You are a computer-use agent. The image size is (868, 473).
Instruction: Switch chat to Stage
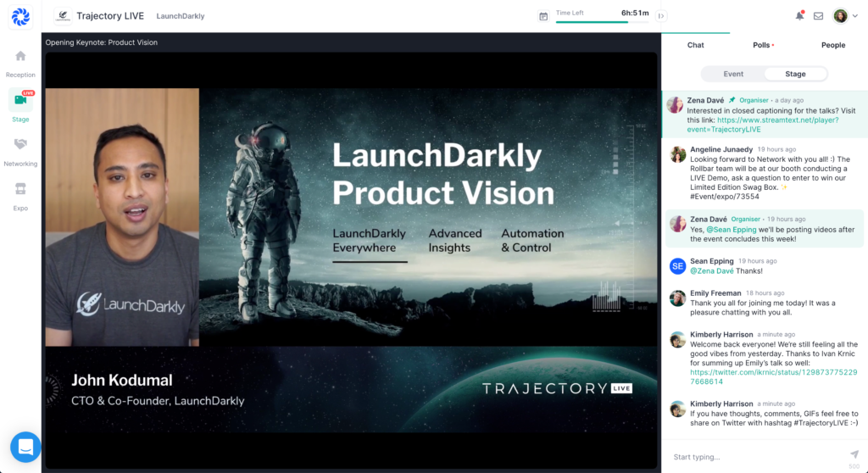point(795,74)
